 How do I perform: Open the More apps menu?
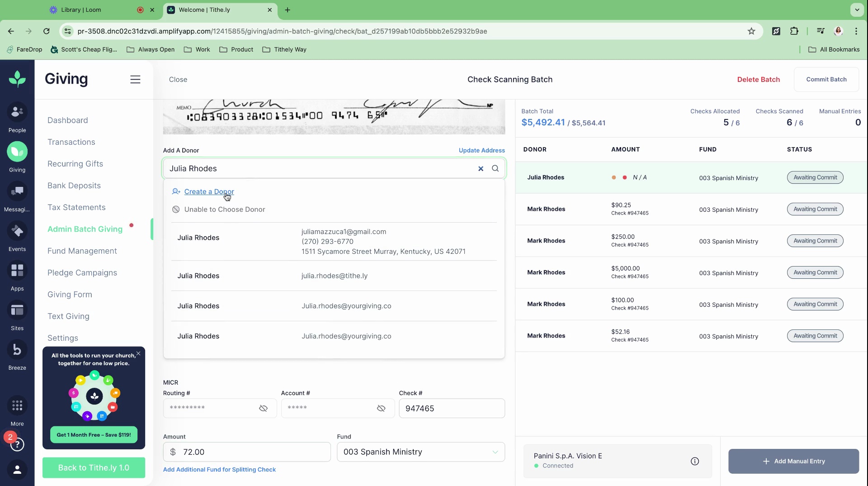point(17,410)
